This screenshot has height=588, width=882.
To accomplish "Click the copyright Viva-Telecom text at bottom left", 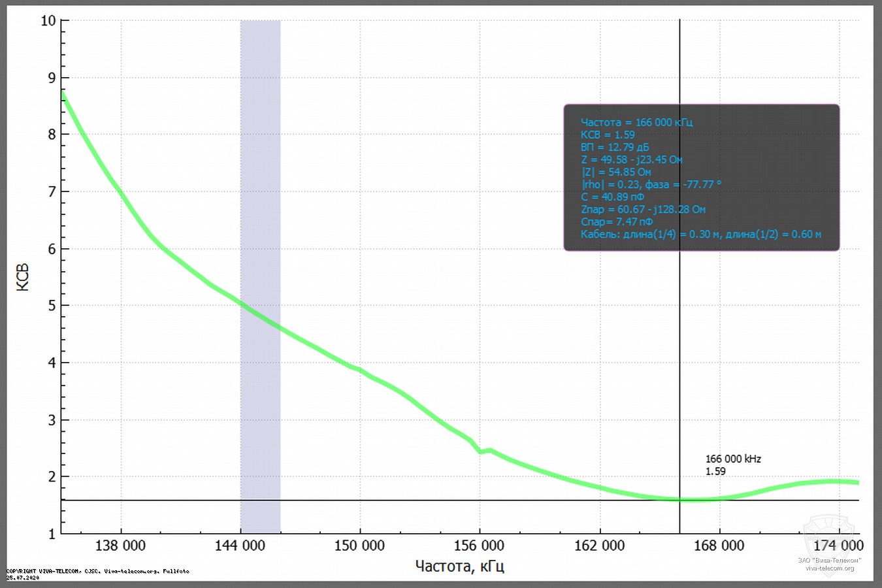I will [x=98, y=571].
